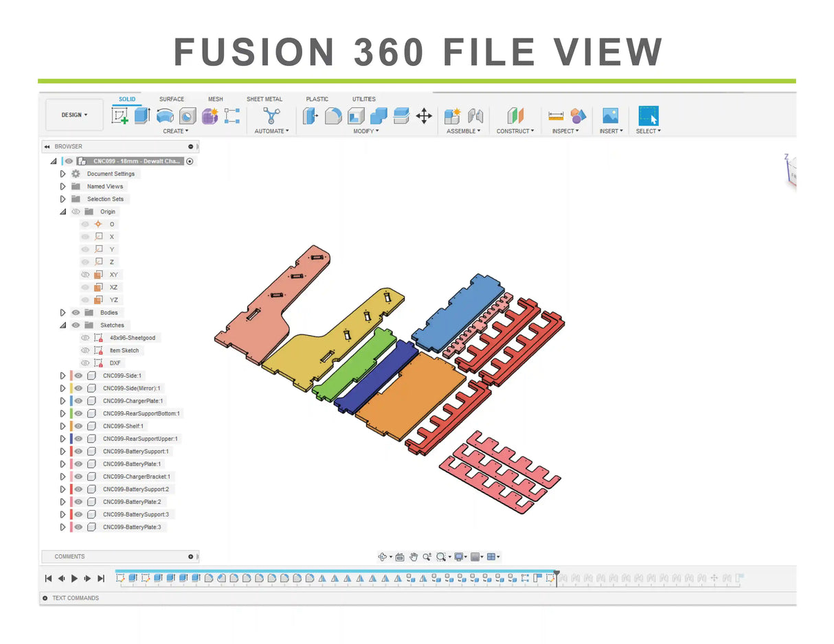
Task: Expand the Named Views node
Action: click(x=63, y=186)
